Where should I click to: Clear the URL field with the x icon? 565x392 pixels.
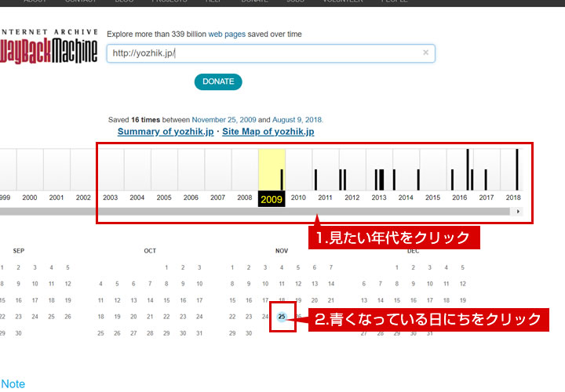tap(425, 53)
